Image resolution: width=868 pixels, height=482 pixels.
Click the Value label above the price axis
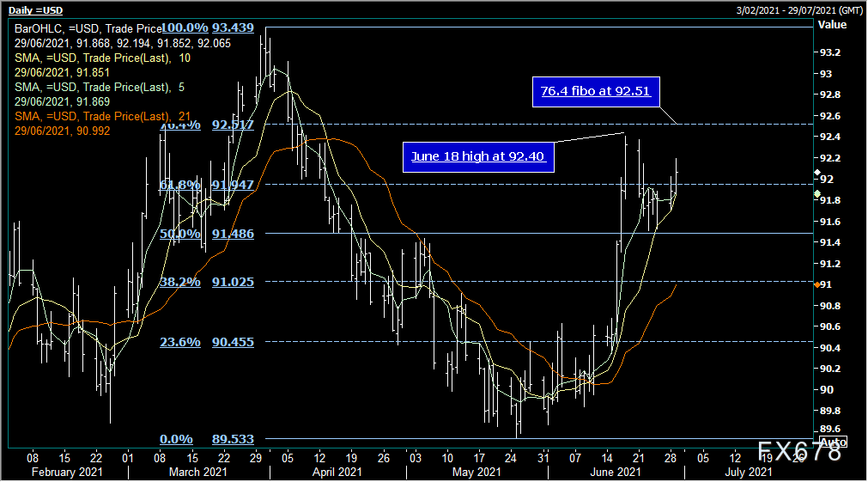coord(832,25)
